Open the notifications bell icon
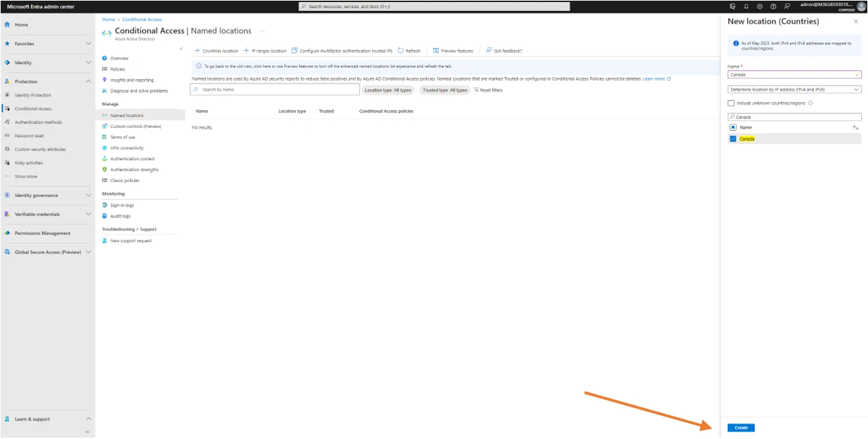 pos(746,6)
